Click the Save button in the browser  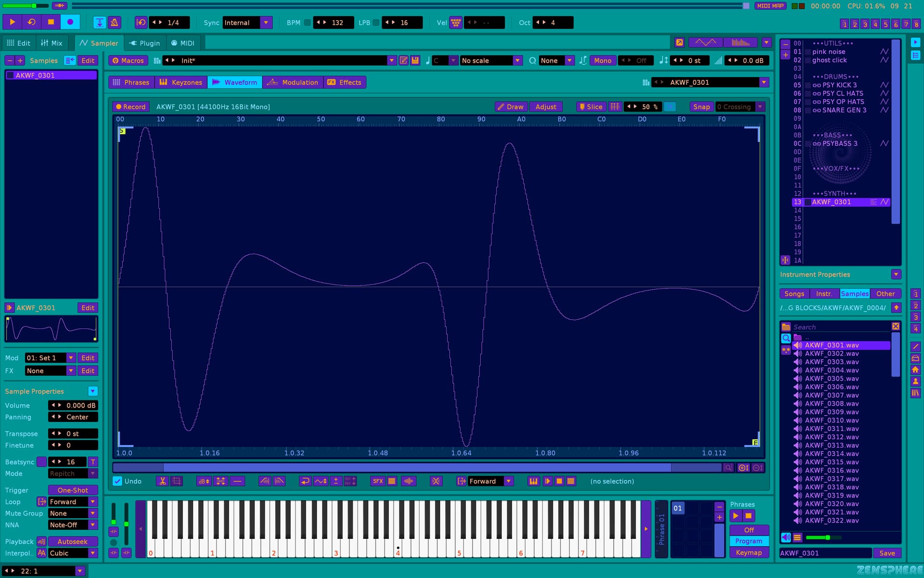pos(887,553)
